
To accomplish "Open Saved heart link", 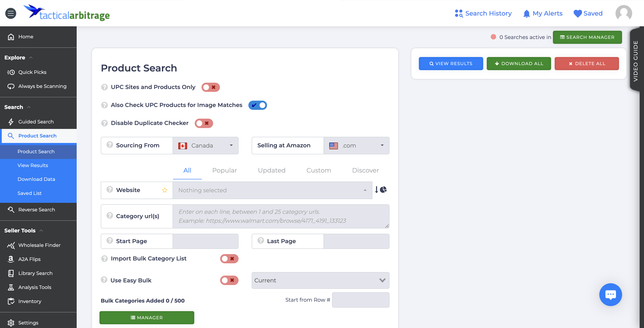I will coord(588,13).
